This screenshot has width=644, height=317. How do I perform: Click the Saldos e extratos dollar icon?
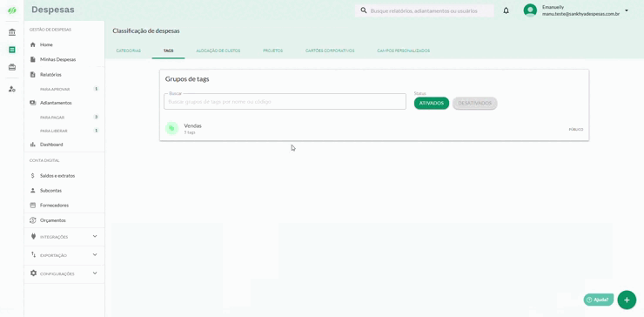click(x=33, y=176)
